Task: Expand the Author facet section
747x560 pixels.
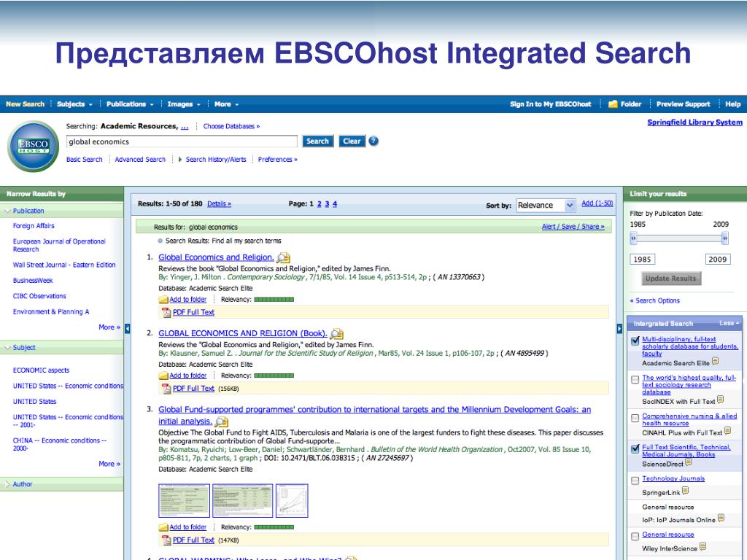Action: (x=7, y=484)
